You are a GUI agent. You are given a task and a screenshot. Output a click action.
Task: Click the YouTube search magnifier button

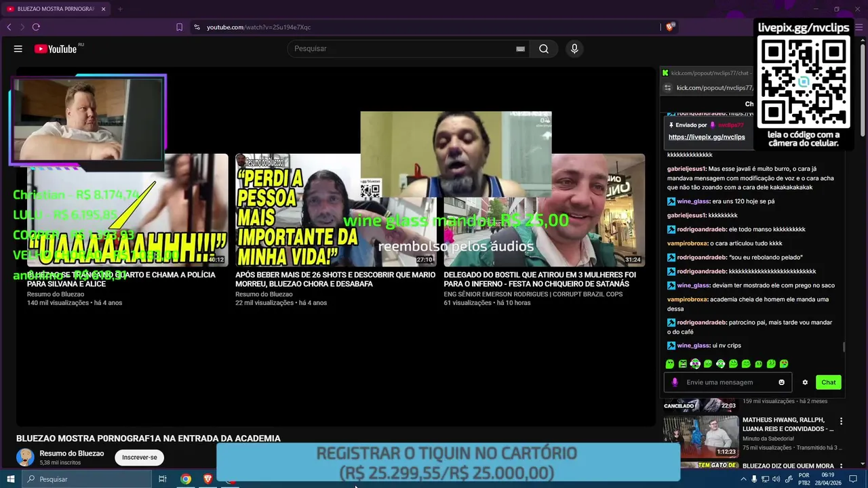click(544, 49)
